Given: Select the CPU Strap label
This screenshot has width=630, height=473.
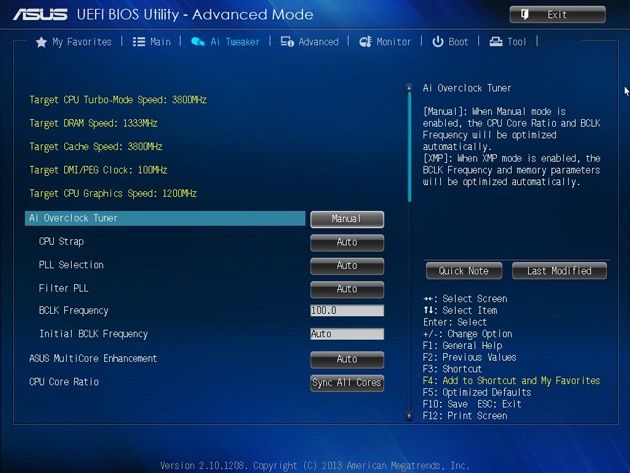Looking at the screenshot, I should pos(61,242).
